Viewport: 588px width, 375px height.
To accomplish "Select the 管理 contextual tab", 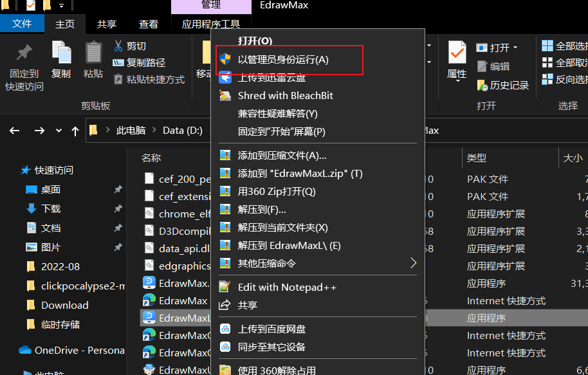I will 211,5.
